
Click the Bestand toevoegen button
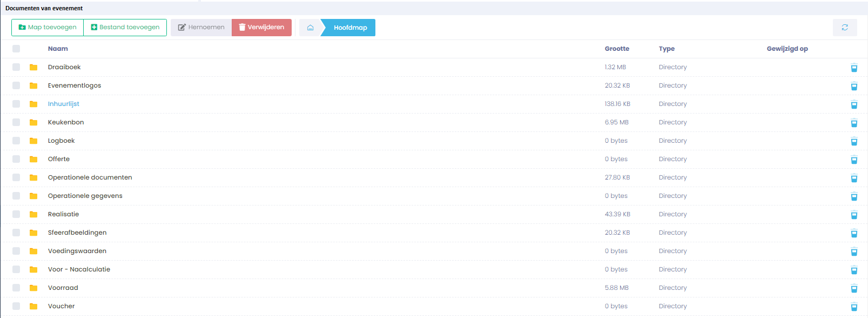click(125, 28)
